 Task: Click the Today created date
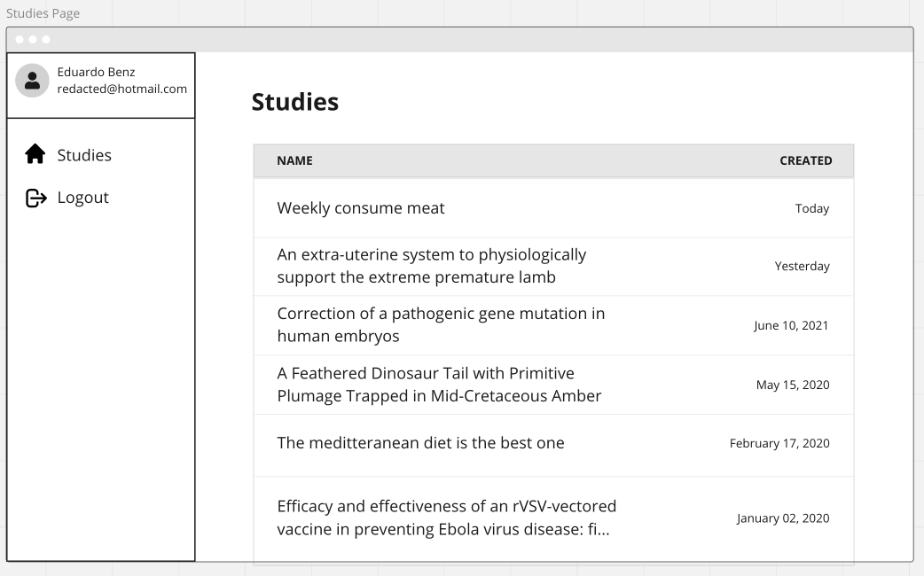pyautogui.click(x=811, y=209)
